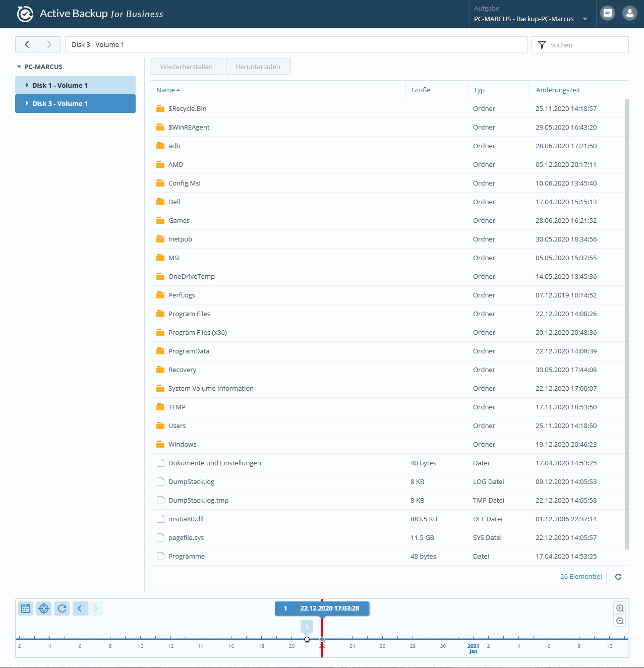The image size is (644, 668).
Task: Click the pagefile.sys file icon
Action: tap(160, 537)
